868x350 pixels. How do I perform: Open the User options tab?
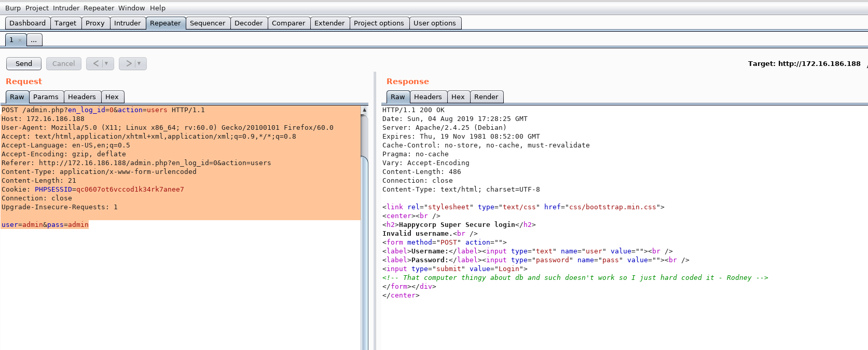click(435, 23)
